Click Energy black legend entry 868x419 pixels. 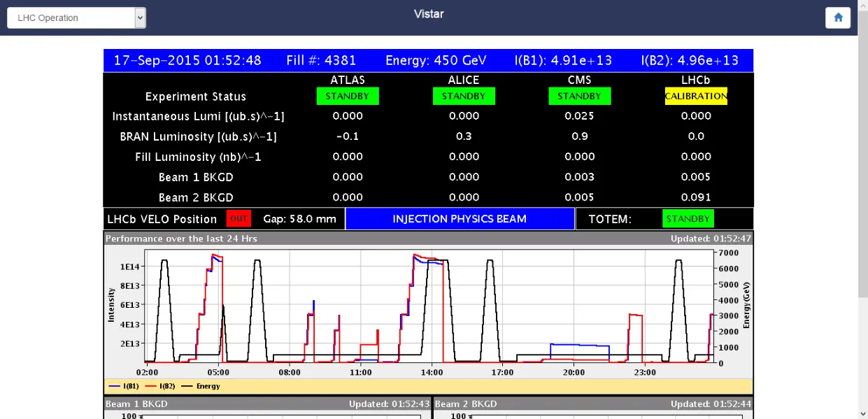coord(201,386)
